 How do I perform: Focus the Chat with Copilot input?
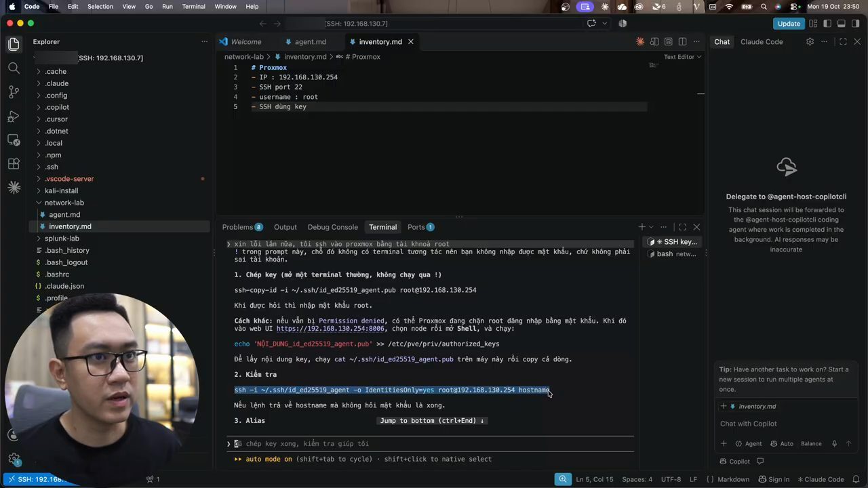[x=787, y=424]
